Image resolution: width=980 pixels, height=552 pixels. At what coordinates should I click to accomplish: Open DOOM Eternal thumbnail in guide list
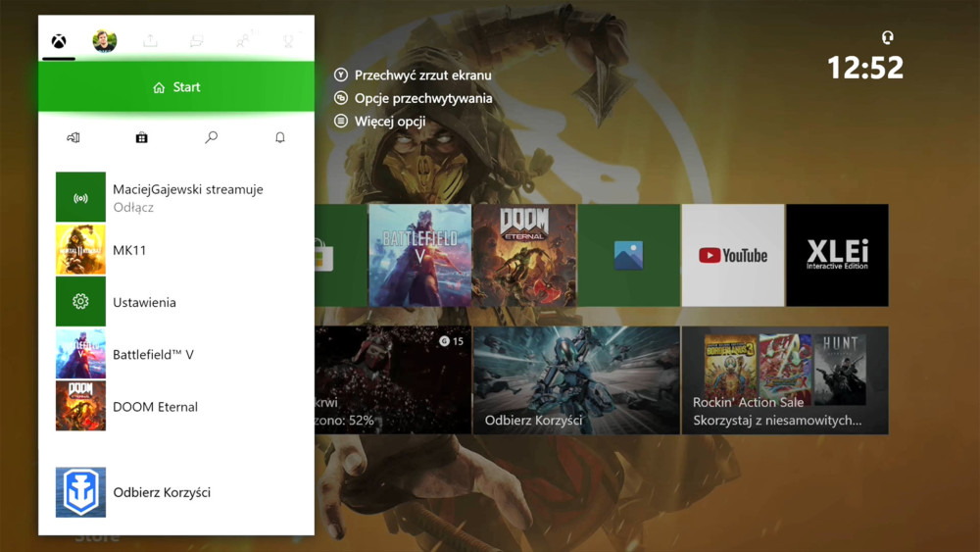[80, 406]
